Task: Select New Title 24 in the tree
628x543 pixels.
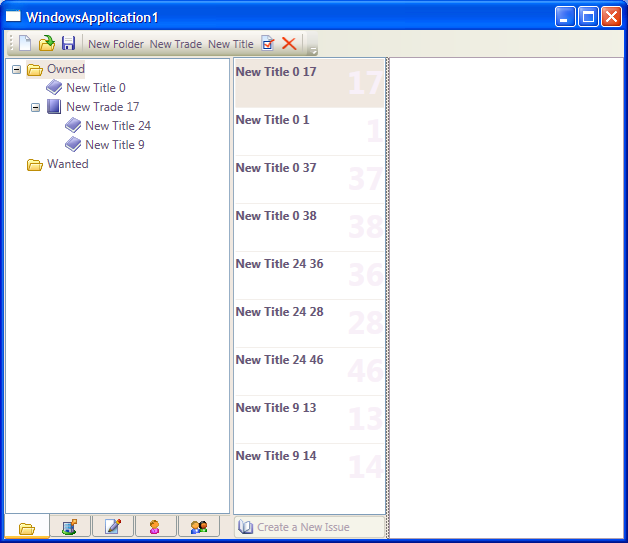Action: tap(117, 126)
